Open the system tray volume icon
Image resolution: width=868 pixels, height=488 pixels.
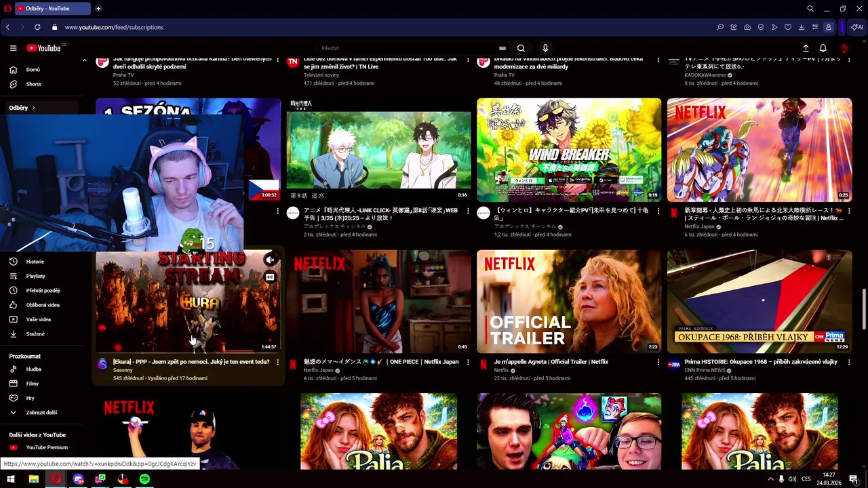click(x=792, y=479)
